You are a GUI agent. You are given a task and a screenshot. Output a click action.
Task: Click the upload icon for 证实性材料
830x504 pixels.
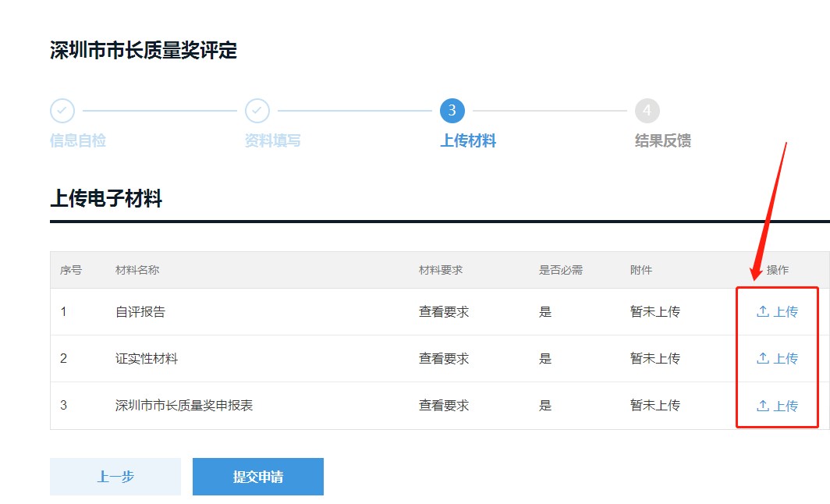click(x=762, y=358)
